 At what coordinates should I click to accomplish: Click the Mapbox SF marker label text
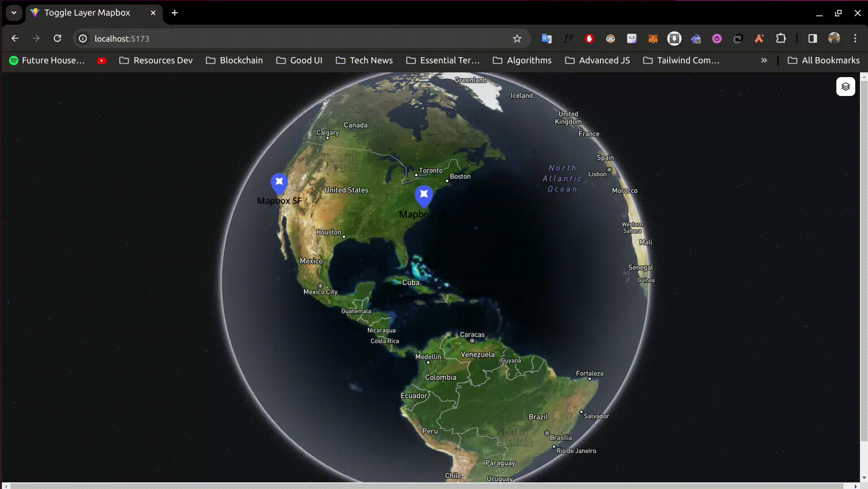[279, 201]
